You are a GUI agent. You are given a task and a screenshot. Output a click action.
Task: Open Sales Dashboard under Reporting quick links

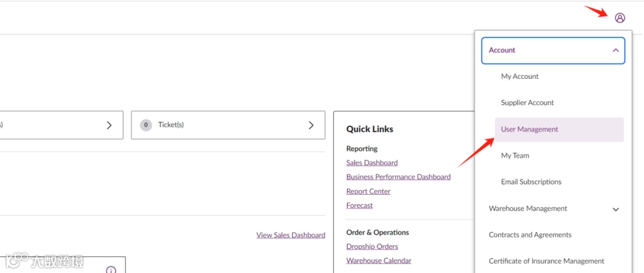(x=371, y=162)
